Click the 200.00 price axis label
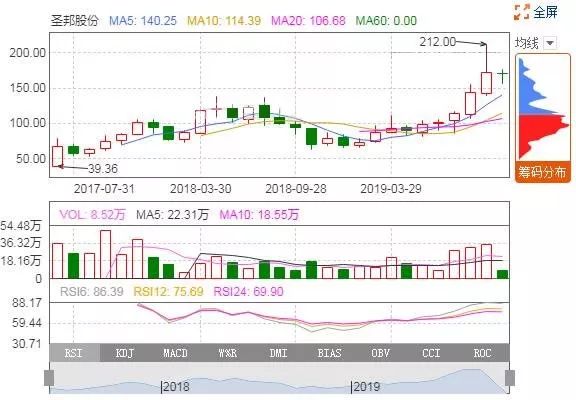The image size is (576, 400). tap(28, 53)
